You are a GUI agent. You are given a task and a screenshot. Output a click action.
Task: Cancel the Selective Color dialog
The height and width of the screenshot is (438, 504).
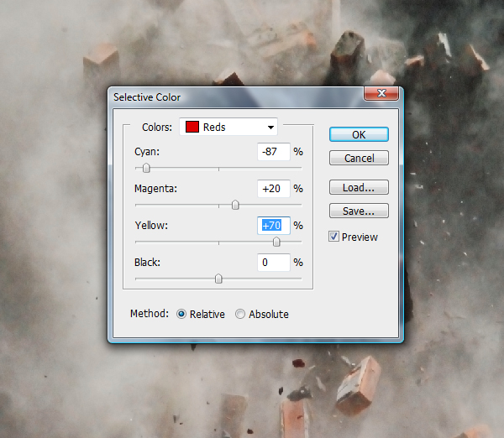coord(359,158)
